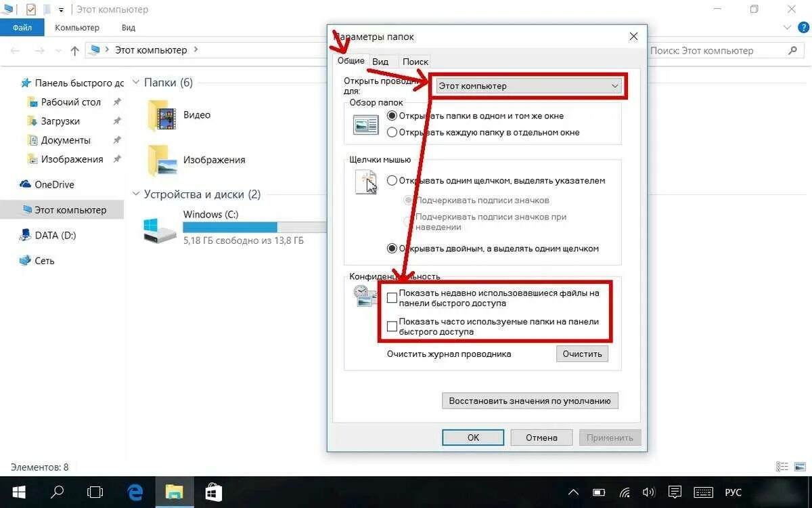812x508 pixels.
Task: Click the Панель быстрого доступа star icon
Action: 26,83
